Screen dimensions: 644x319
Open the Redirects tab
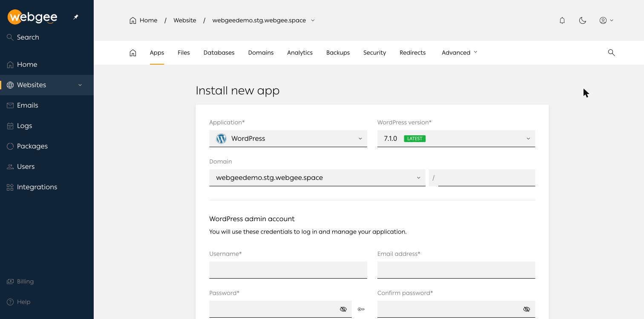tap(413, 53)
